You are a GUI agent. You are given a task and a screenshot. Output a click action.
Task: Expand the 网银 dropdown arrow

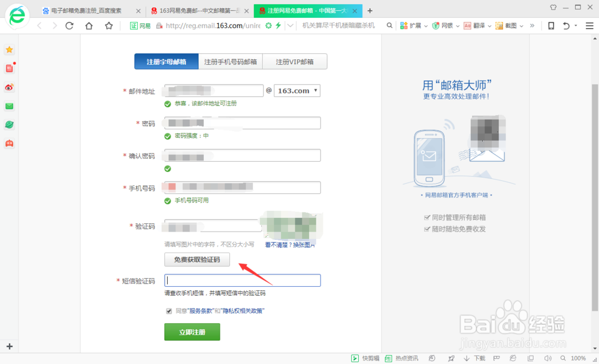(457, 26)
